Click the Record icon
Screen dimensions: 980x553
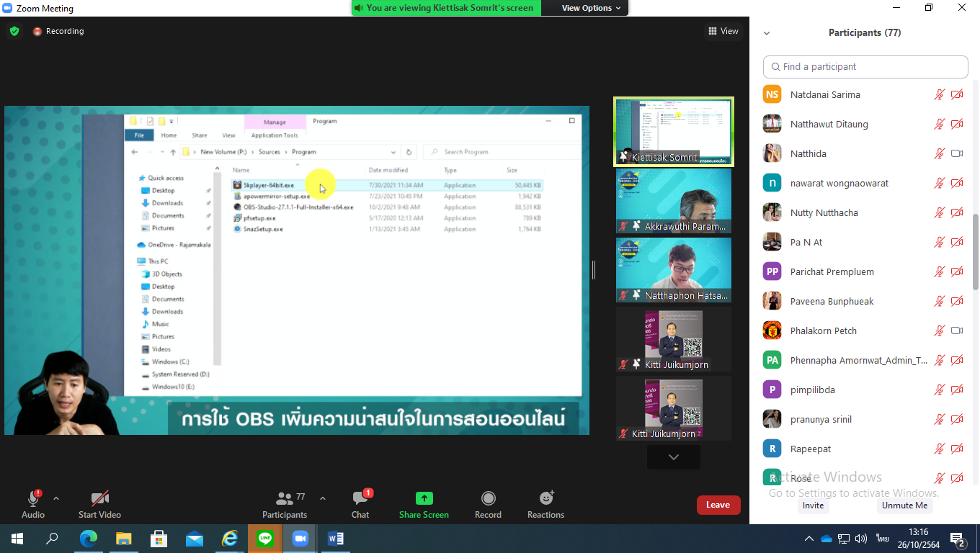point(488,498)
